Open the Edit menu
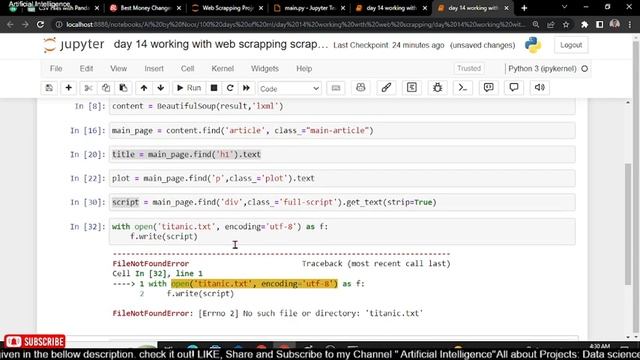The image size is (640, 360). pos(86,69)
